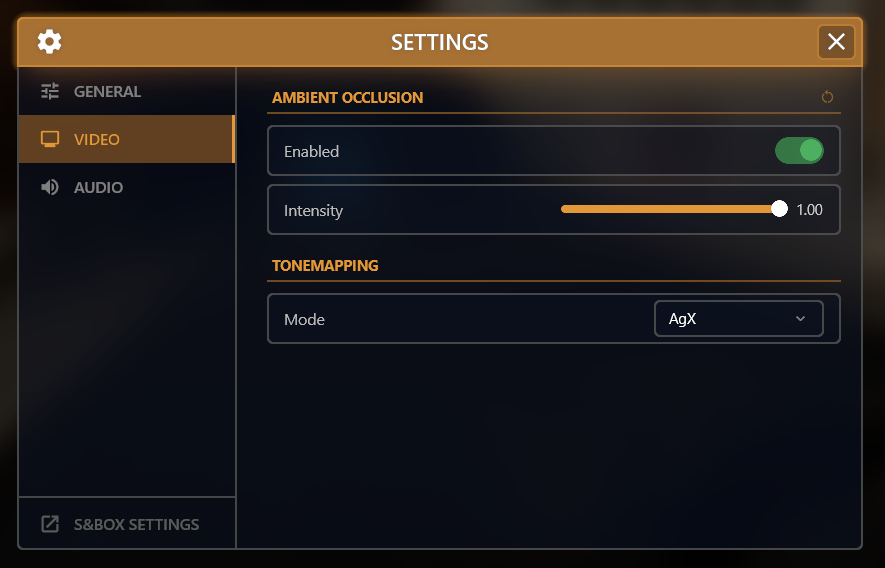Click the Mode setting row label
This screenshot has width=885, height=568.
coord(304,320)
